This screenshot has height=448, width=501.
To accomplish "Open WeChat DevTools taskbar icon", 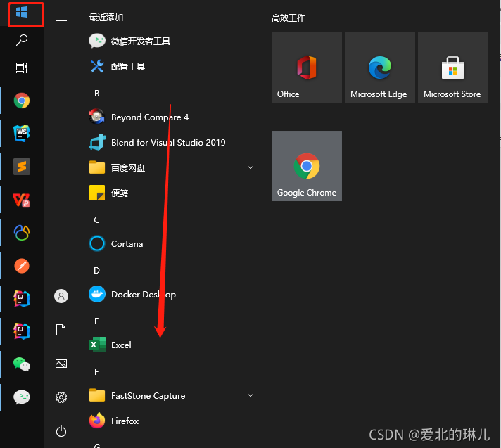I will pyautogui.click(x=22, y=397).
